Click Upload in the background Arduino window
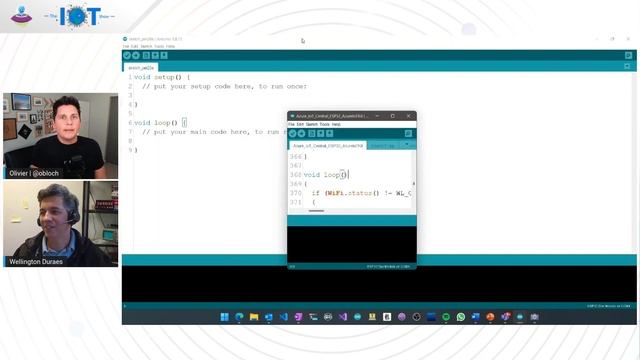640x360 pixels. click(x=136, y=56)
